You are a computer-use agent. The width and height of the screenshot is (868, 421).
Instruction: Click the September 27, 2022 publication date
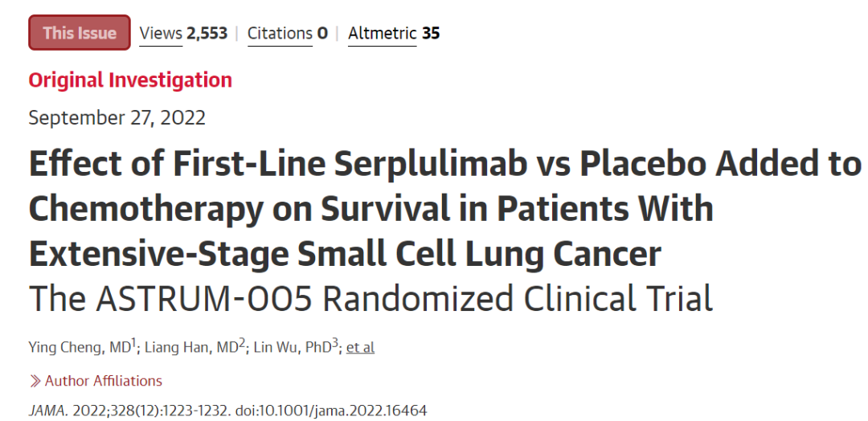[x=117, y=118]
